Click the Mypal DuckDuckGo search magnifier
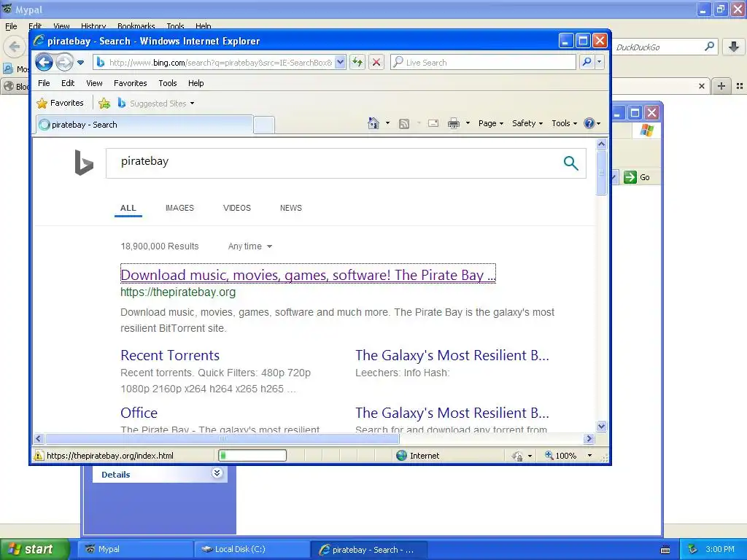 click(709, 47)
